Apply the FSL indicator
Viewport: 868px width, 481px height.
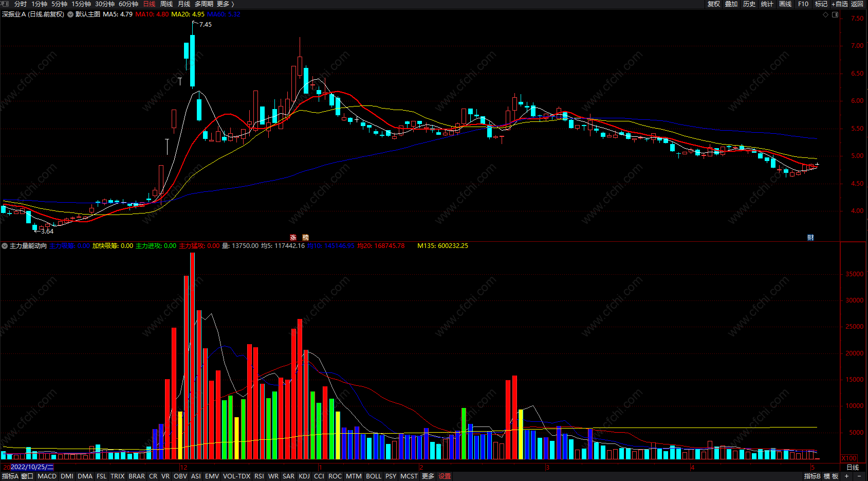101,476
